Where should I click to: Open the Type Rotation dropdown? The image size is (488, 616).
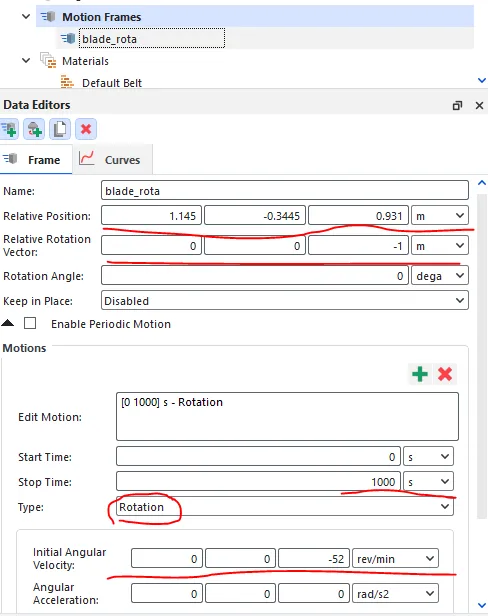285,506
